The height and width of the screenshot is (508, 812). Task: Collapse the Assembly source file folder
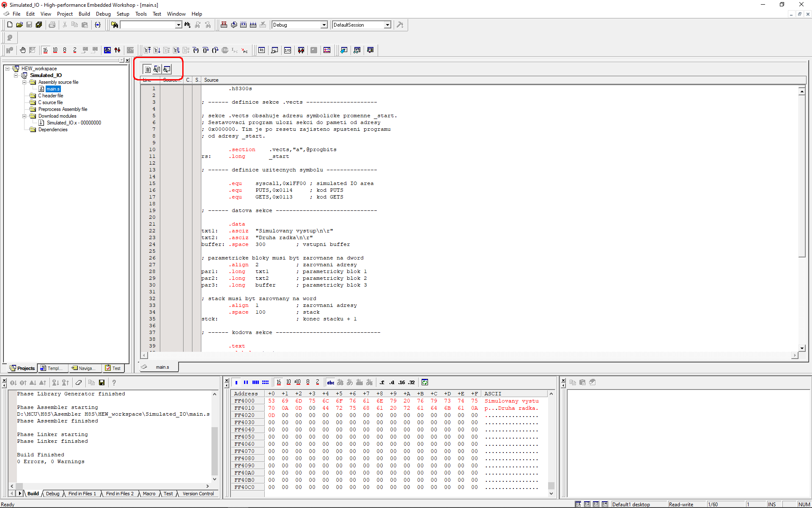coord(25,82)
